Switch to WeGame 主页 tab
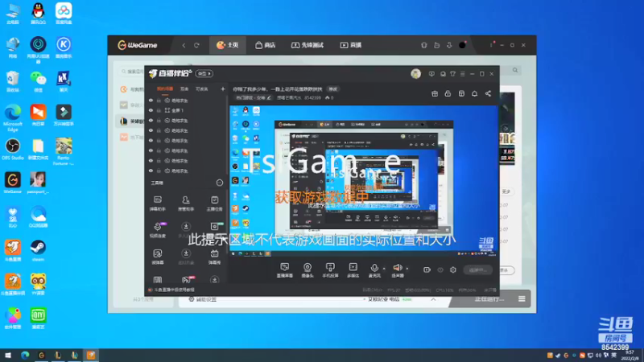Image resolution: width=644 pixels, height=362 pixels. 228,45
